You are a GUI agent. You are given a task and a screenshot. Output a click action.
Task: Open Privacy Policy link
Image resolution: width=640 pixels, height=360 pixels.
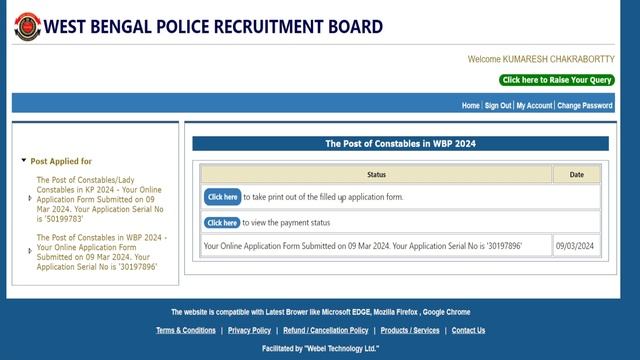tap(249, 331)
